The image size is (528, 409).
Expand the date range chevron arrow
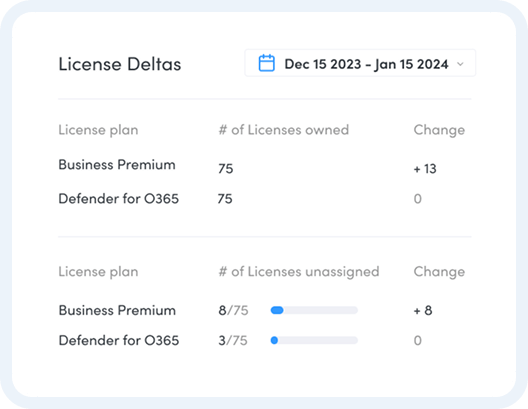pyautogui.click(x=460, y=64)
